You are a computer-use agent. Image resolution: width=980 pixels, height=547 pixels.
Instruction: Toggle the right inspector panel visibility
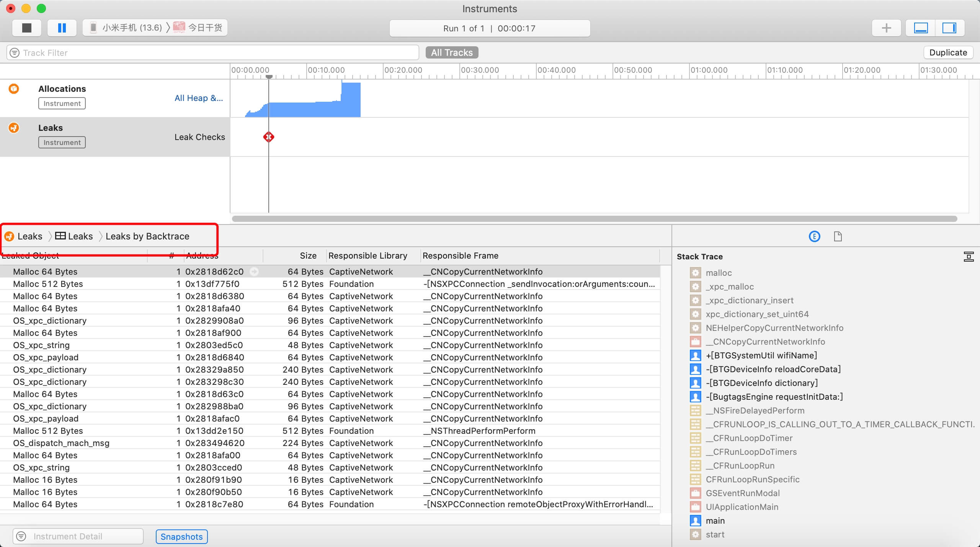(x=950, y=28)
